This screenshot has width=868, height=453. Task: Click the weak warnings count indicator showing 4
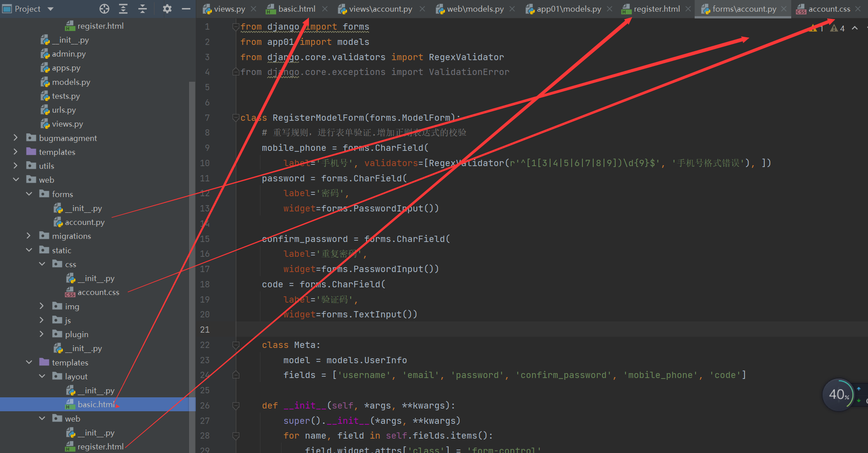837,28
